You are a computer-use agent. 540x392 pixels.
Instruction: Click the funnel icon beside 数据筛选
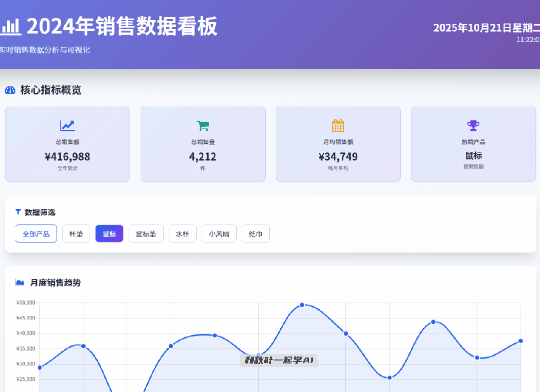tap(19, 212)
